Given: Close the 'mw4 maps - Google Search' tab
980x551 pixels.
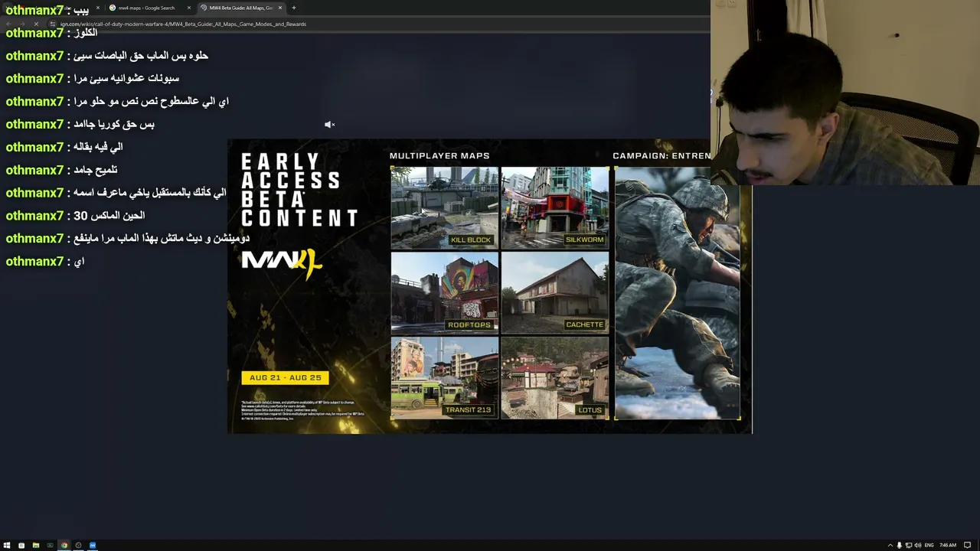Looking at the screenshot, I should (x=189, y=8).
